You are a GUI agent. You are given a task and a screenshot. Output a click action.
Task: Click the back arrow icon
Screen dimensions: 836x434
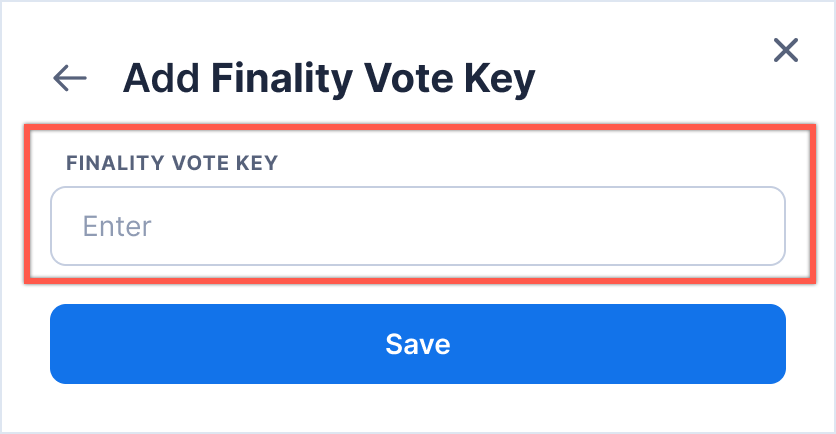70,78
